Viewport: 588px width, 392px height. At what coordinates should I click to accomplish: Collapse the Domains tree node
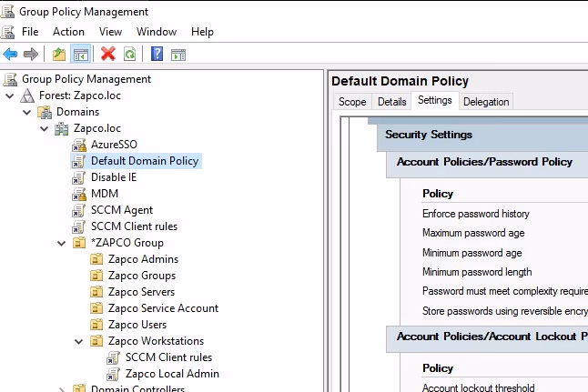pyautogui.click(x=27, y=112)
